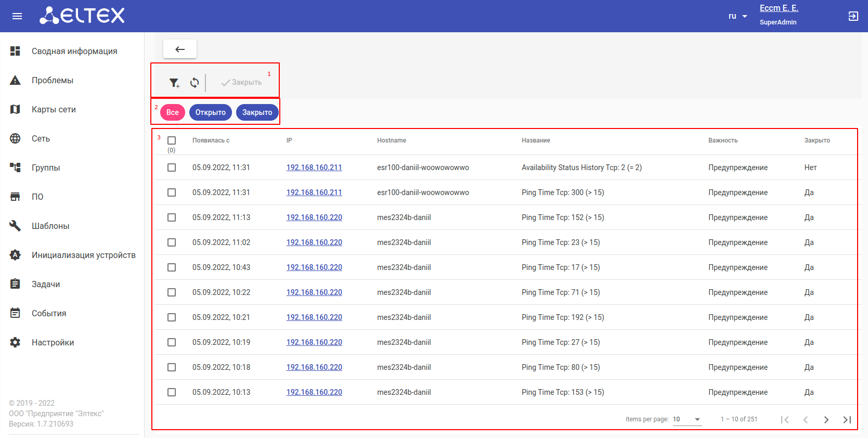Image resolution: width=868 pixels, height=438 pixels.
Task: Click the Закрыто column header
Action: click(817, 140)
